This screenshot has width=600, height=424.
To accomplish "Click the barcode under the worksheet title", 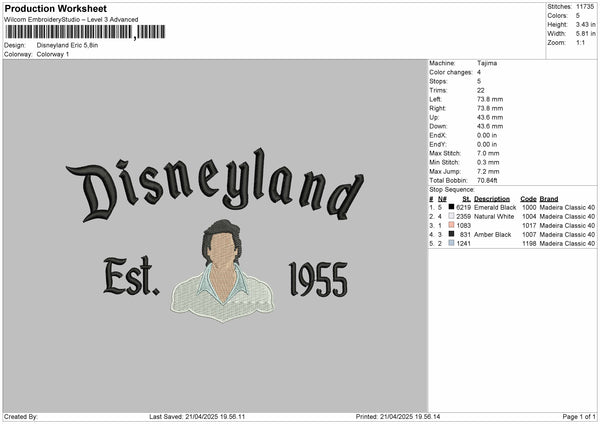I will tap(85, 32).
